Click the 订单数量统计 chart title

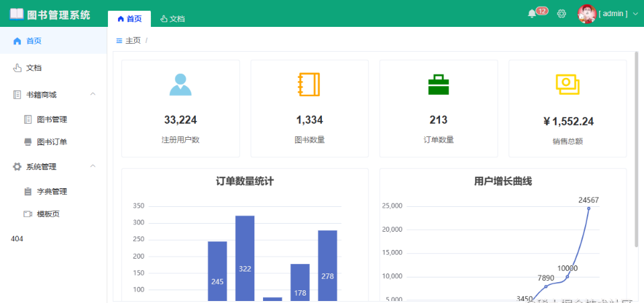pyautogui.click(x=245, y=181)
